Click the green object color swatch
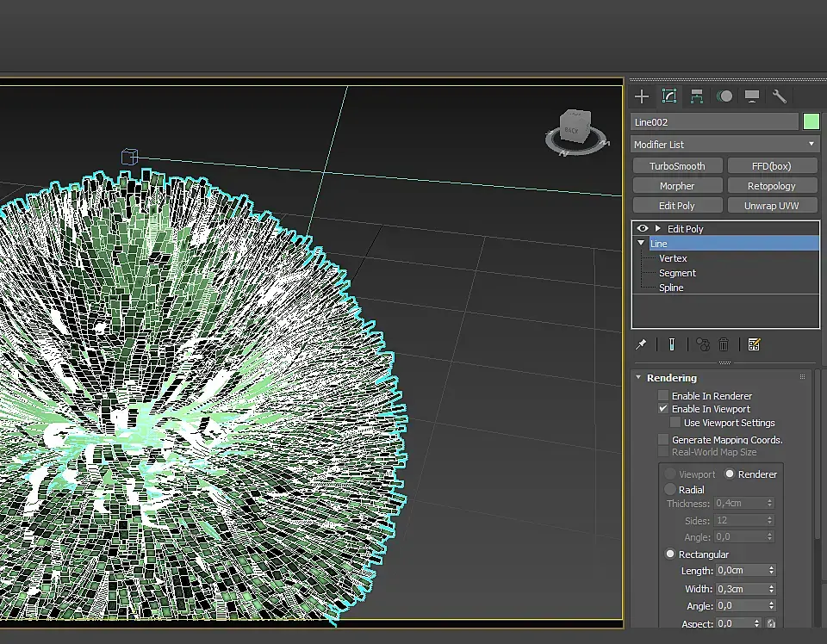Viewport: 827px width, 644px height. [x=811, y=122]
